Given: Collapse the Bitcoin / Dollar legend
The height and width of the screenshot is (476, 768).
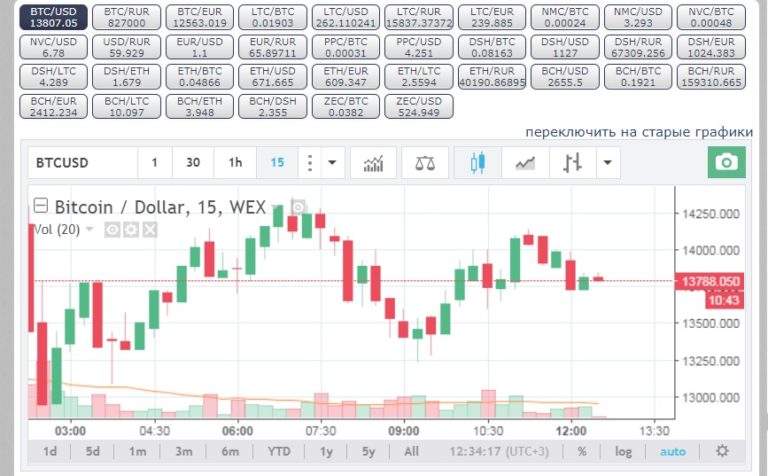Looking at the screenshot, I should click(41, 205).
